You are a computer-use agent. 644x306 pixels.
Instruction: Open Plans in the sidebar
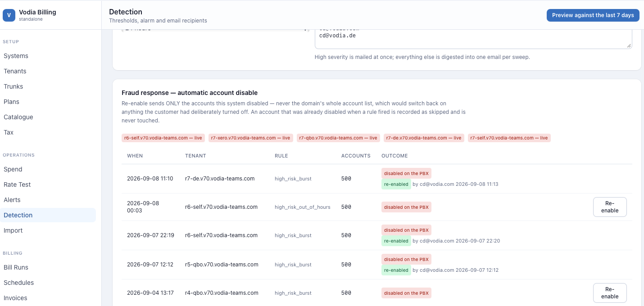(11, 102)
